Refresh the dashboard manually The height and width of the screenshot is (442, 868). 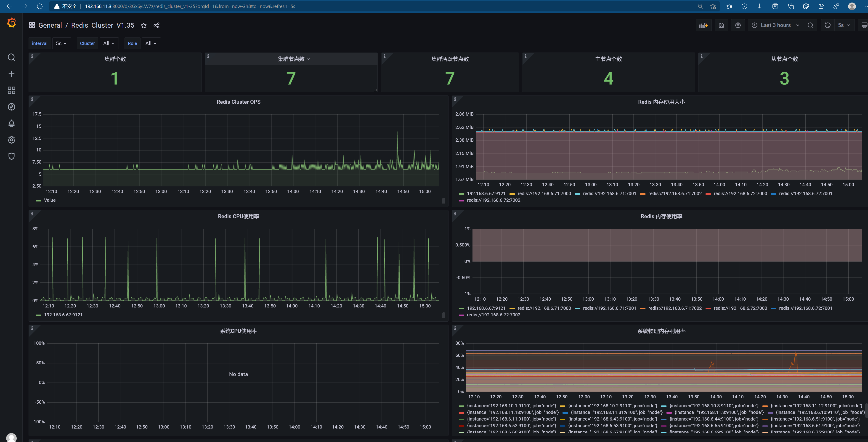tap(827, 25)
